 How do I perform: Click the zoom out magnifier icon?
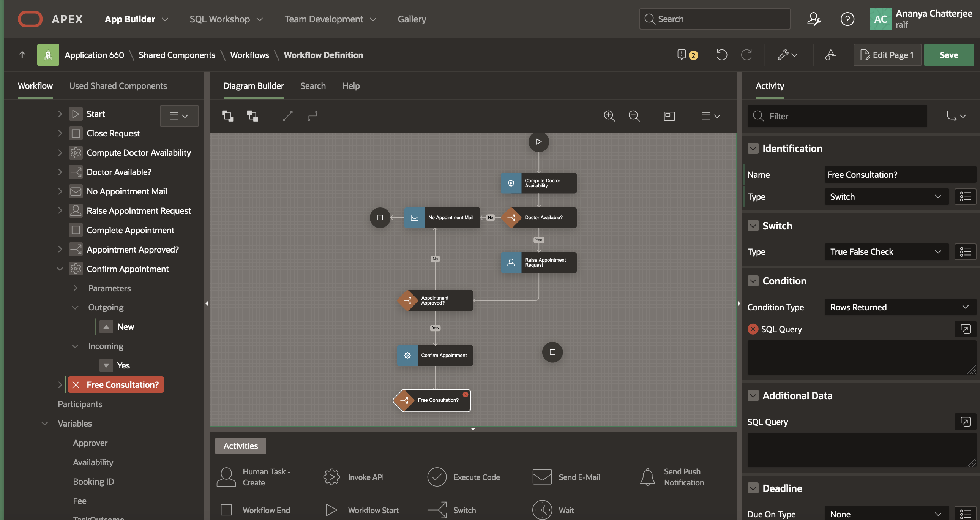point(634,116)
